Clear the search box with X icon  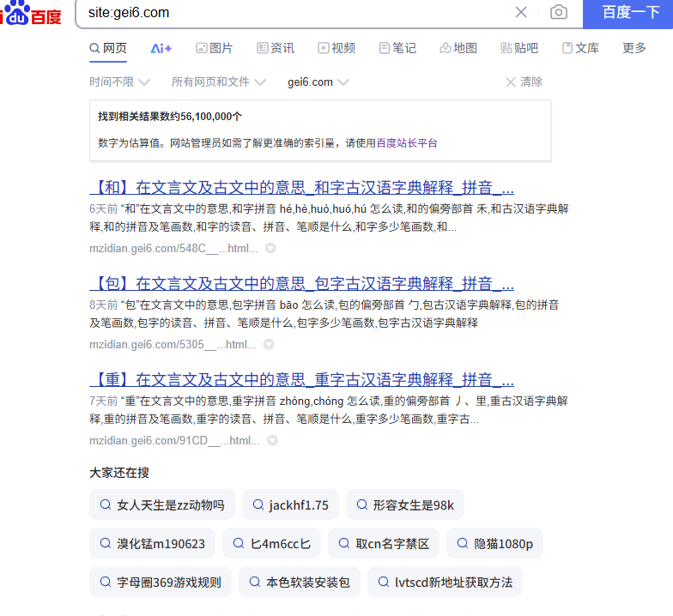tap(520, 12)
